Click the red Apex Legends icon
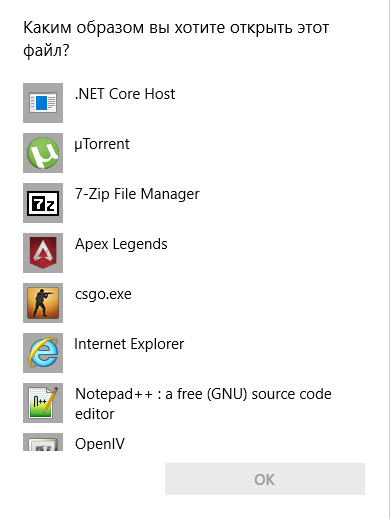 tap(43, 253)
